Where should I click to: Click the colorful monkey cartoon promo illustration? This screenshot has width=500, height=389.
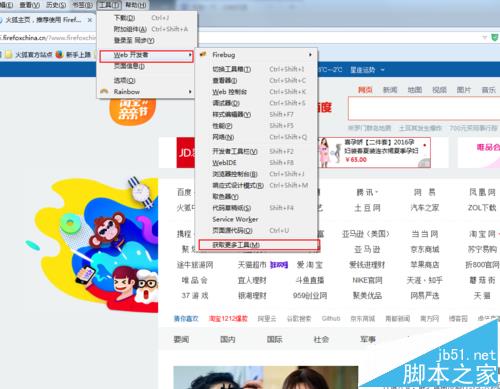tap(92, 245)
